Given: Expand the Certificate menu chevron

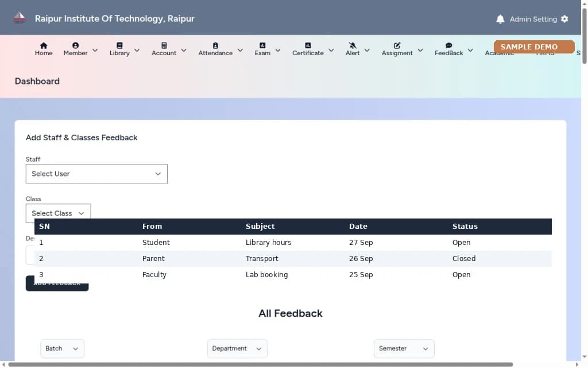Looking at the screenshot, I should 331,50.
